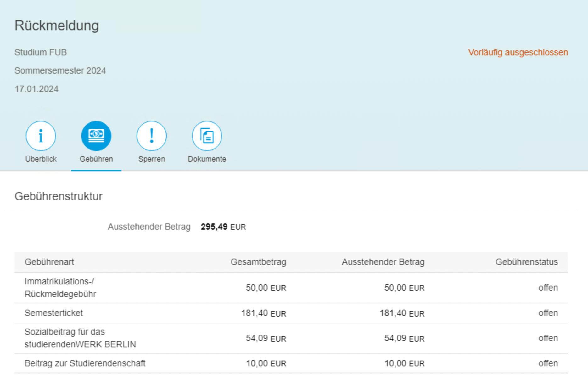Click the Vorläufig ausgeschlossen status text
This screenshot has height=388, width=588.
(518, 52)
